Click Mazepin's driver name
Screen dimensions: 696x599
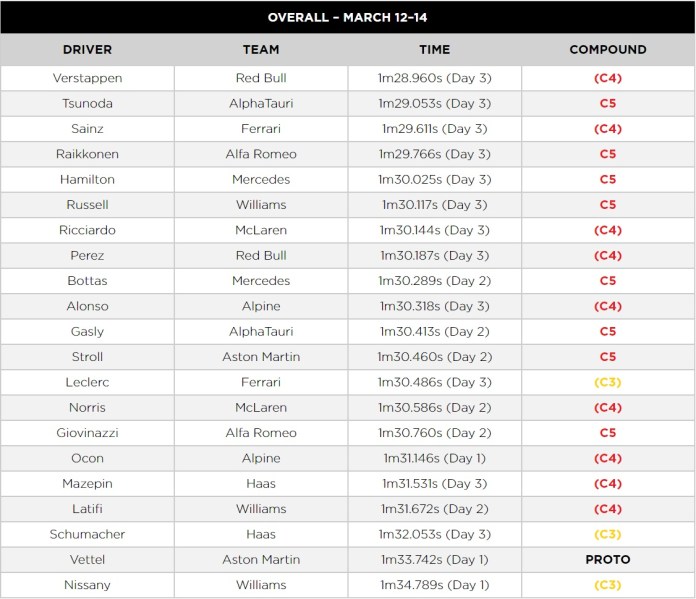(x=87, y=484)
